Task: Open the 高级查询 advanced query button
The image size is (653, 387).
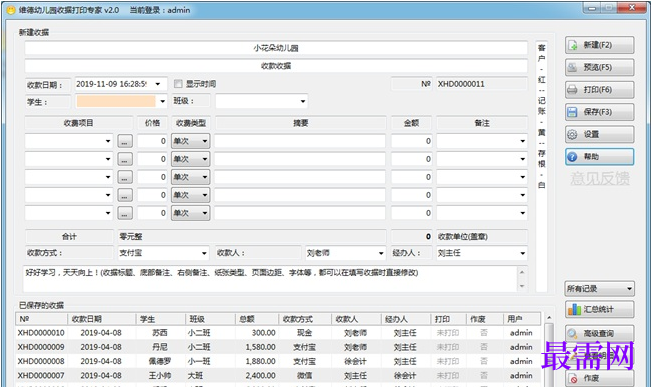Action: tap(599, 333)
